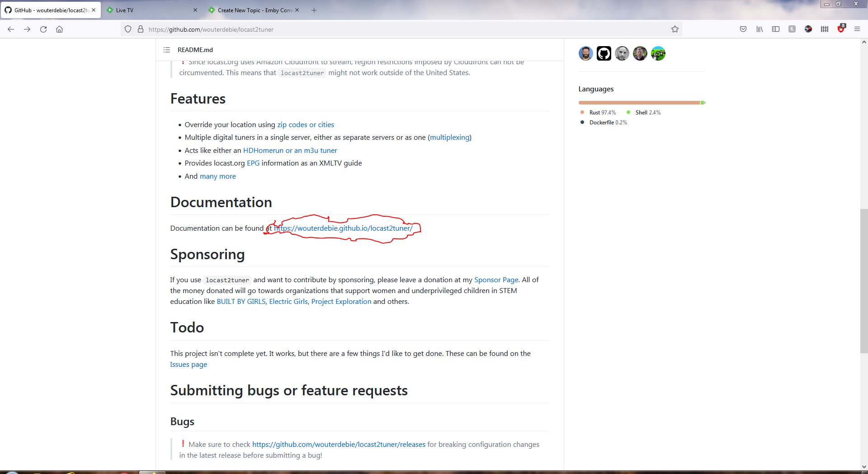Follow the multiplexing link
The height and width of the screenshot is (474, 868).
(449, 137)
